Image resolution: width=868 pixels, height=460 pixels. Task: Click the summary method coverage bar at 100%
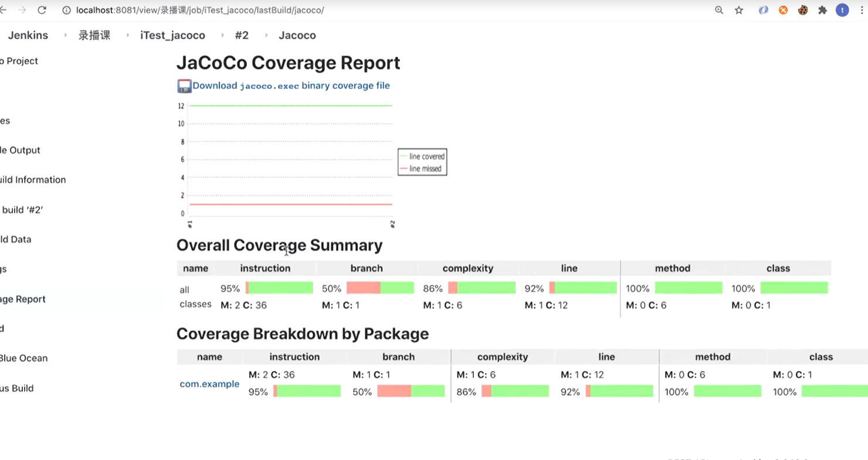[x=689, y=288]
